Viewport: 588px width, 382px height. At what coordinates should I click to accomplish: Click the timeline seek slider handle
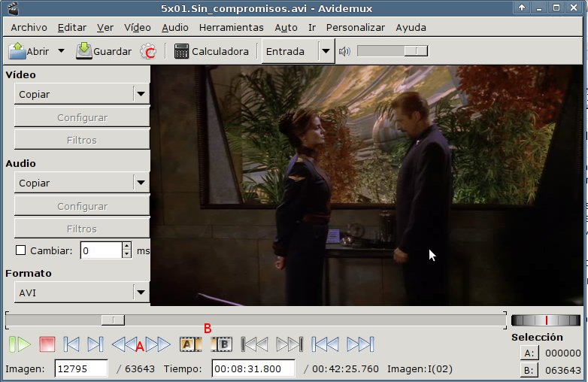pos(113,320)
